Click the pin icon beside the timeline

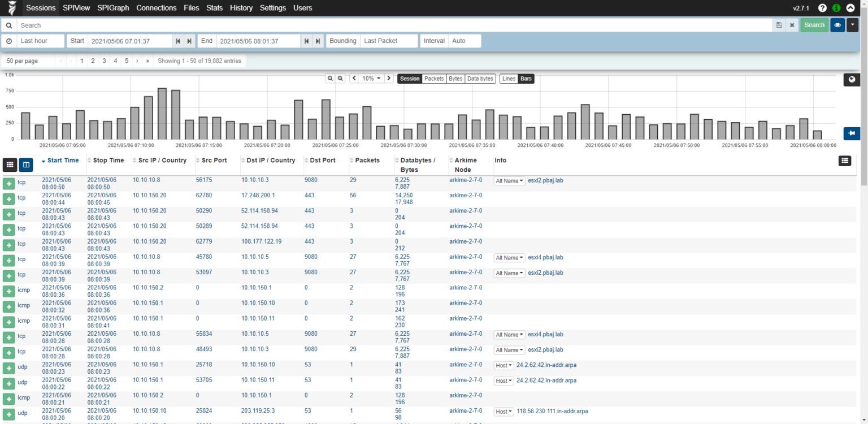click(x=852, y=133)
